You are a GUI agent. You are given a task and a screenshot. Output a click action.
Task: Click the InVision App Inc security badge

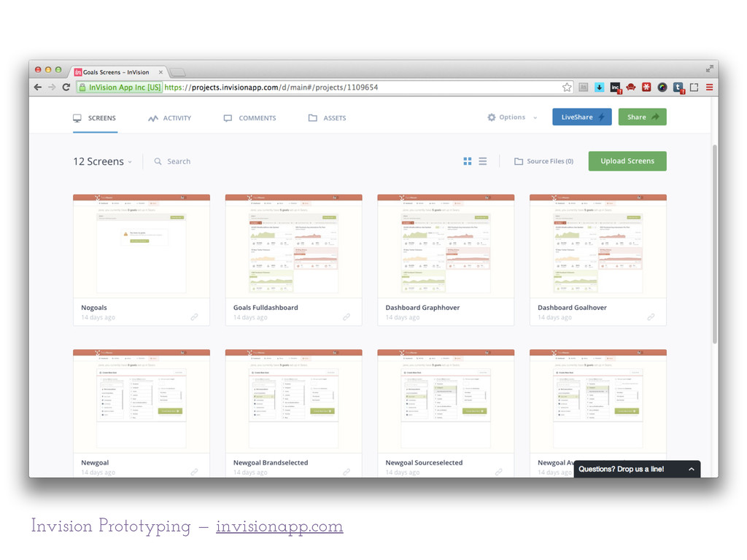(120, 87)
